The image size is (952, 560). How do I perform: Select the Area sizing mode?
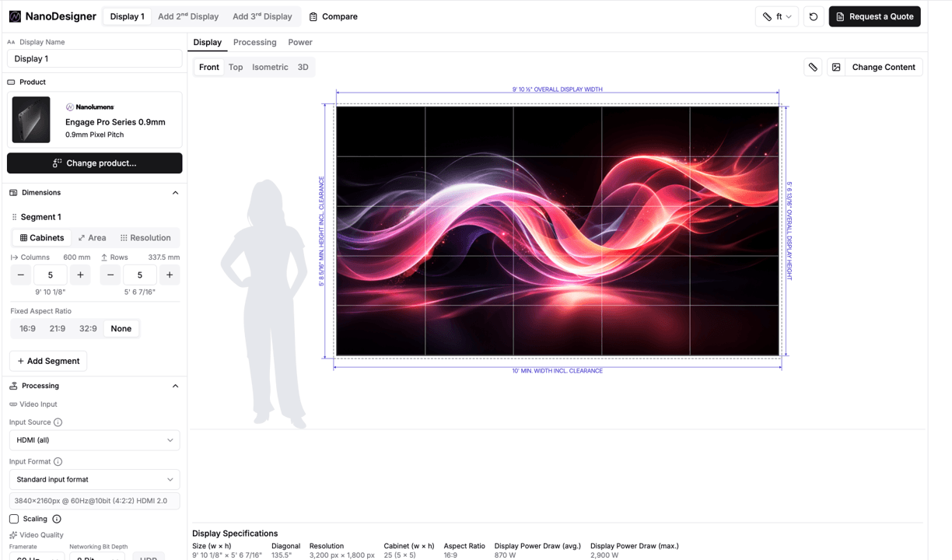tap(92, 238)
